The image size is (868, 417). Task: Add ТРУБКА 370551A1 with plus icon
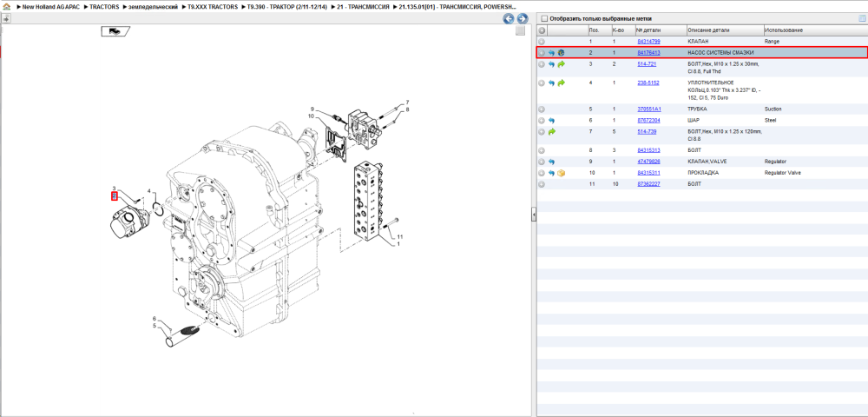[x=542, y=109]
